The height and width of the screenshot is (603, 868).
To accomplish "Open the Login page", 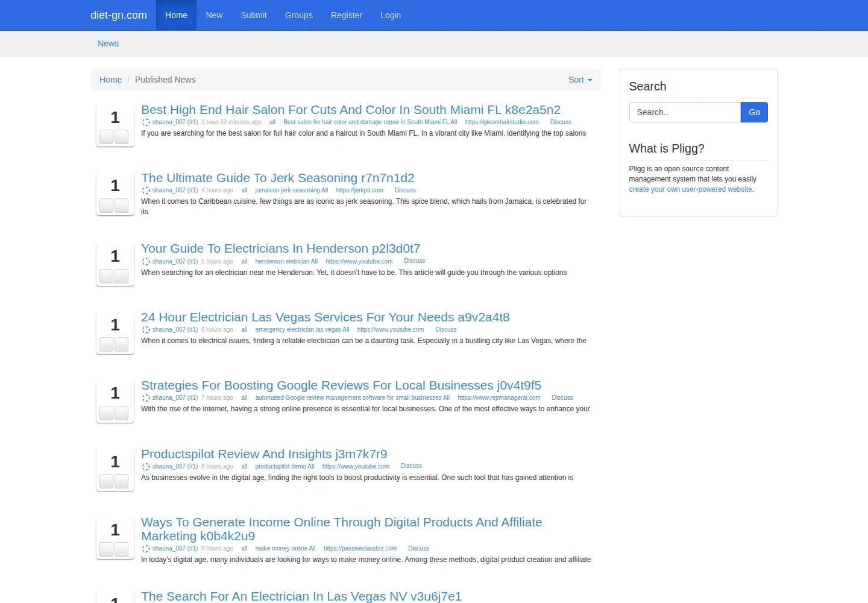I will [391, 15].
